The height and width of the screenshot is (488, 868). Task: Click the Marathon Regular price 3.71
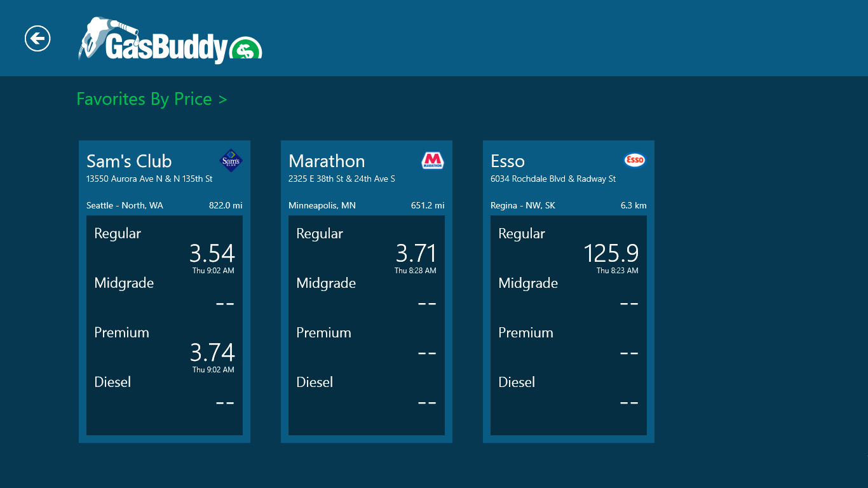coord(414,253)
